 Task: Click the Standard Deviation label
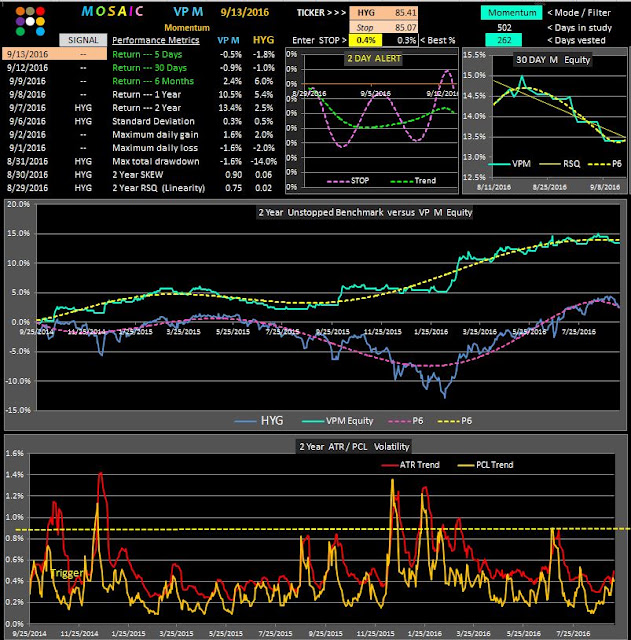(153, 121)
